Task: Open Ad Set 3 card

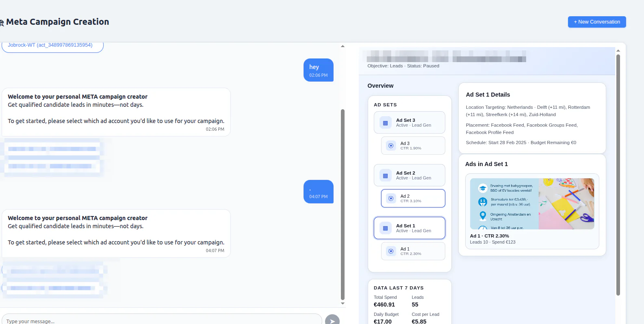Action: pos(409,123)
